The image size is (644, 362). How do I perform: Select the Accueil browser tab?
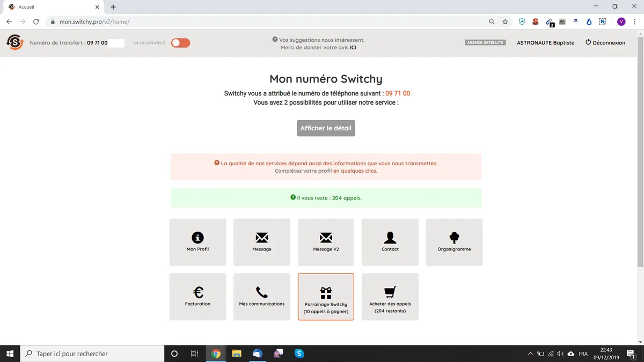tap(52, 7)
